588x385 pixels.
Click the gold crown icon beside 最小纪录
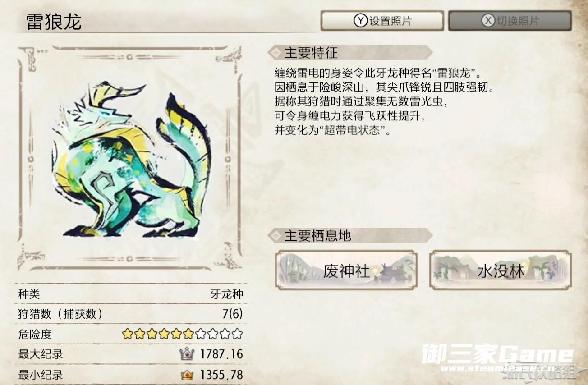coord(188,375)
